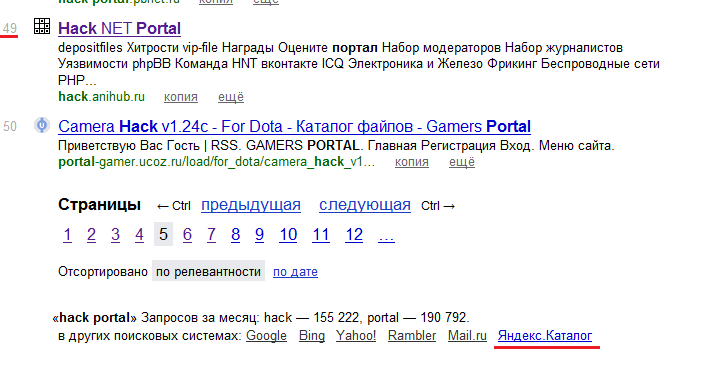Jump to results page 11
Viewport: 707px width, 389px height.
[x=321, y=234]
